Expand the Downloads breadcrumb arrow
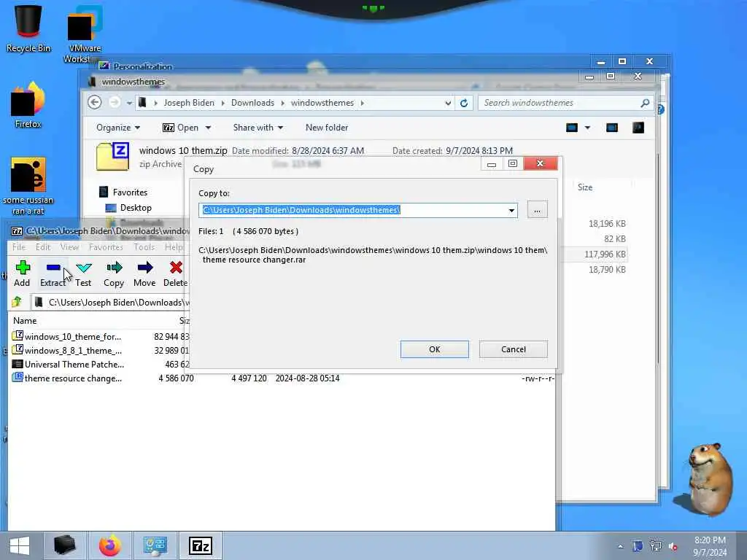The height and width of the screenshot is (560, 747). (282, 103)
